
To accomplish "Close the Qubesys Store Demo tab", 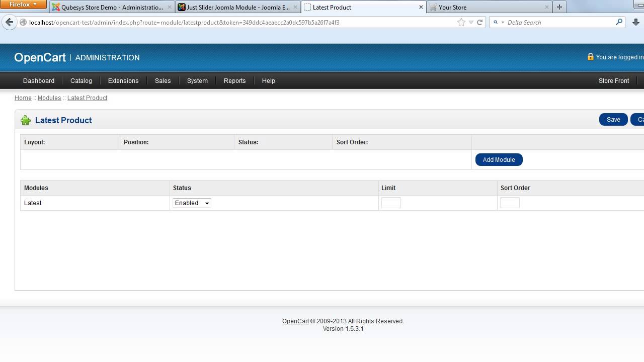I will pos(170,7).
